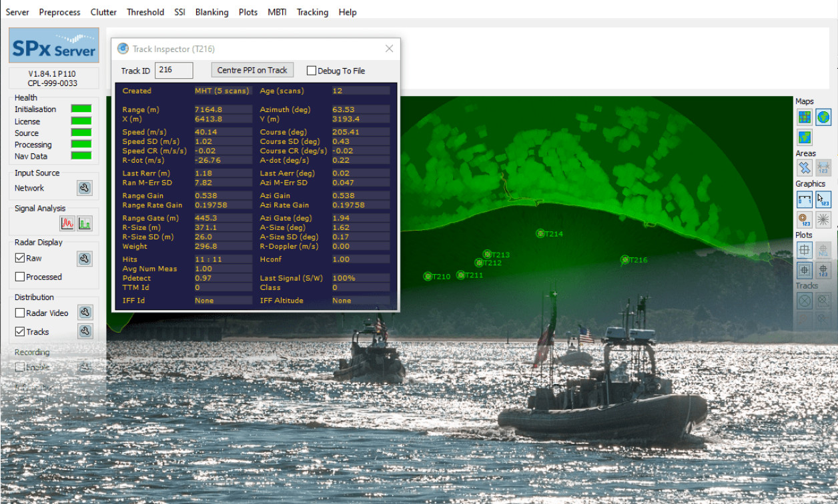The image size is (838, 504).
Task: Tick the Recording Enable checkbox
Action: tap(20, 367)
